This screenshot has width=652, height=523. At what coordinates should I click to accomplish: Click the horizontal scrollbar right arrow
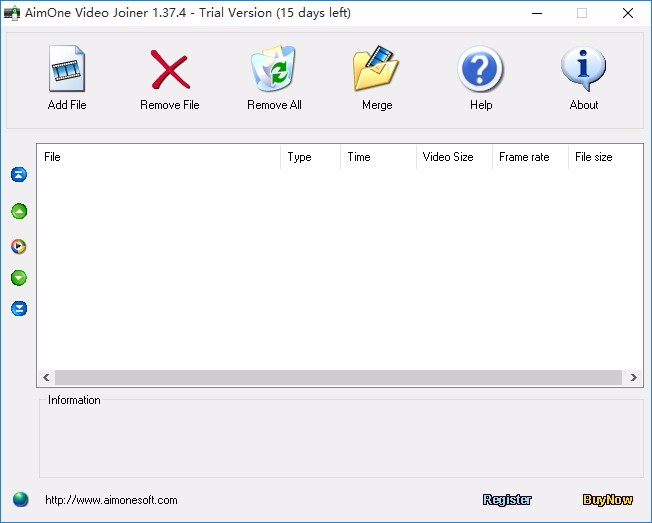coord(633,377)
